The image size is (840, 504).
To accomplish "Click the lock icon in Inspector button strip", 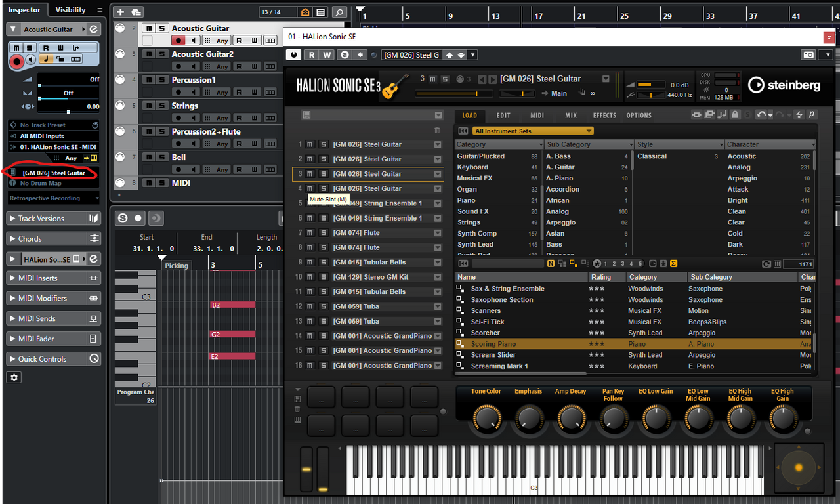I will (x=60, y=60).
